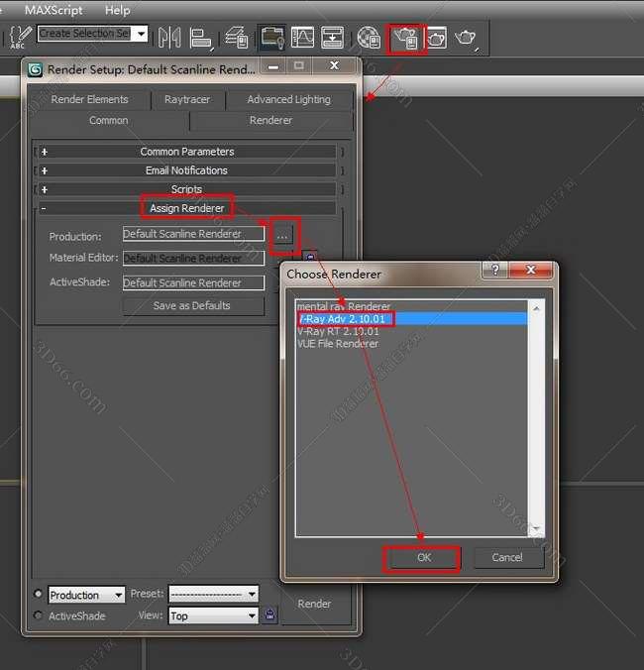Close the Choose Renderer dialog
The height and width of the screenshot is (670, 644).
[x=531, y=270]
